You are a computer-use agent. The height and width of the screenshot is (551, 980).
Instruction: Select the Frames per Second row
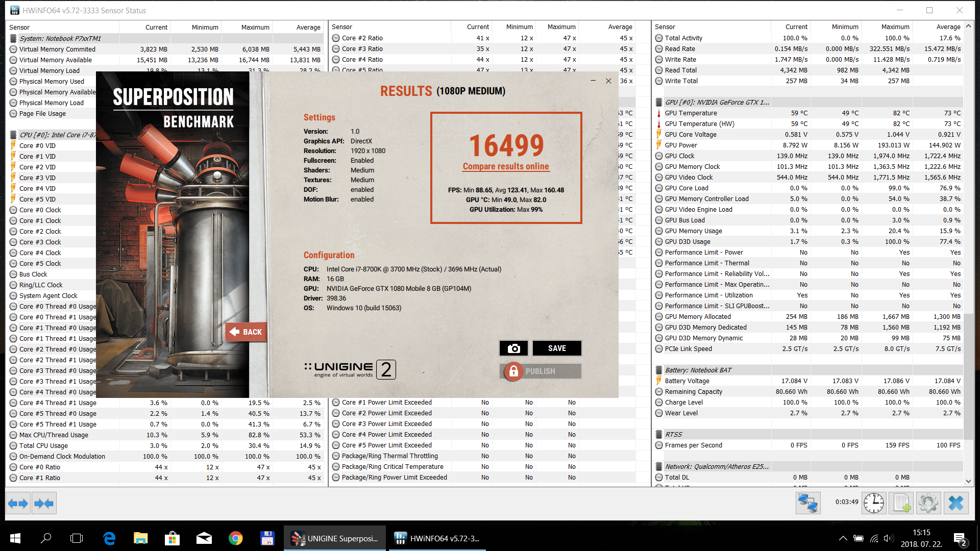[808, 445]
